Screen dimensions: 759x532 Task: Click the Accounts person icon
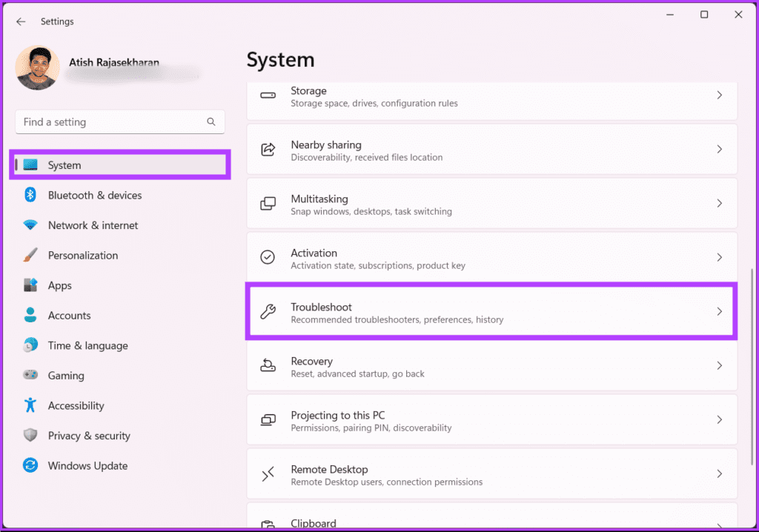point(30,315)
